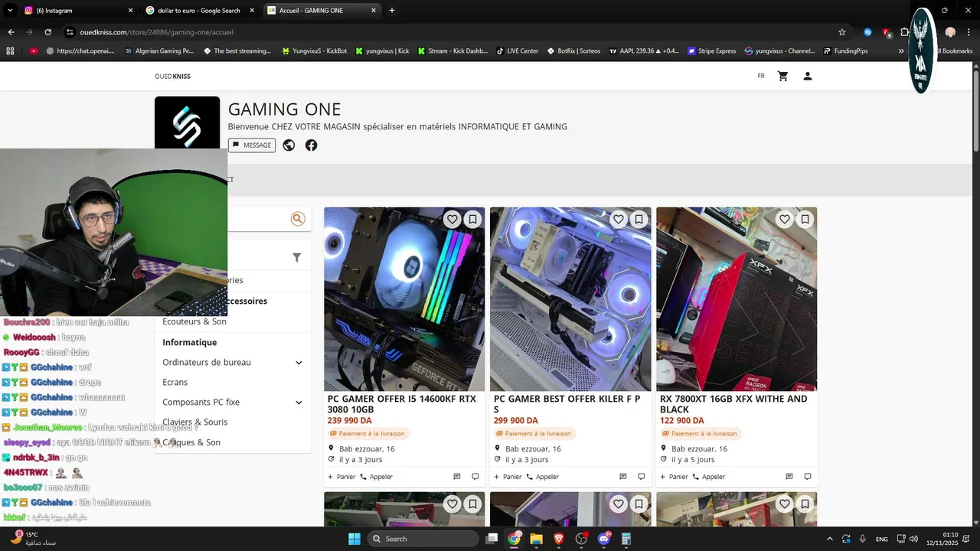Add PC GAMER BEST OFFER to Panier
This screenshot has height=551, width=980.
tap(508, 477)
